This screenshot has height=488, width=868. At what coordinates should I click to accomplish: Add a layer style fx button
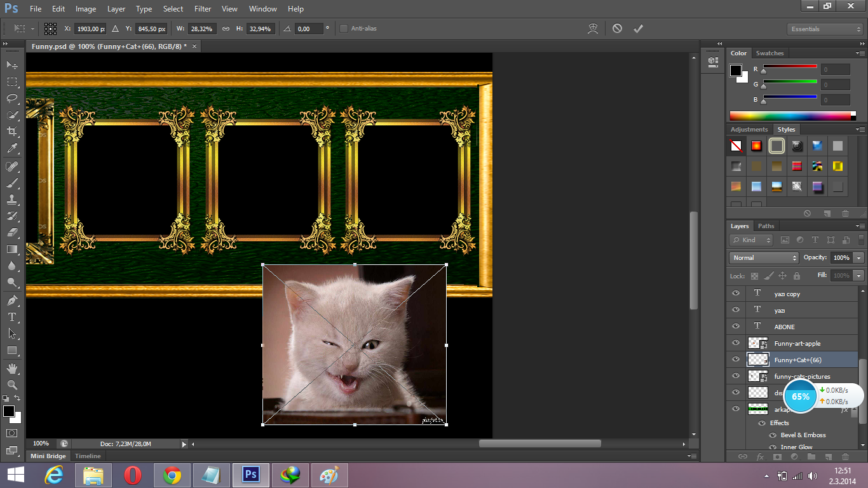[760, 456]
